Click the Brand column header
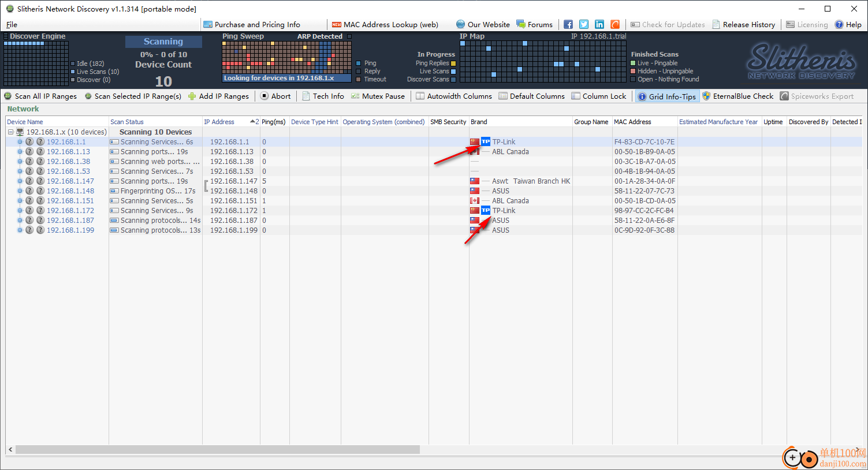Image resolution: width=868 pixels, height=470 pixels. click(x=521, y=122)
